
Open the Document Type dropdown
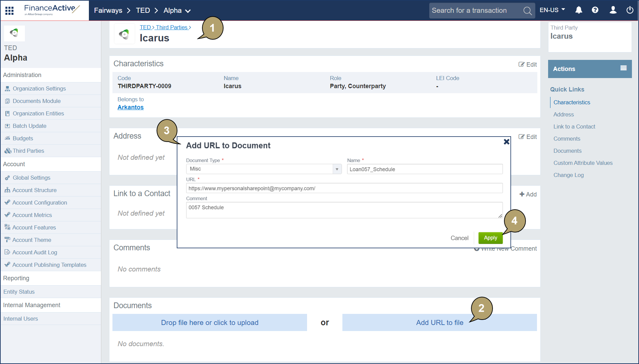[x=264, y=169]
